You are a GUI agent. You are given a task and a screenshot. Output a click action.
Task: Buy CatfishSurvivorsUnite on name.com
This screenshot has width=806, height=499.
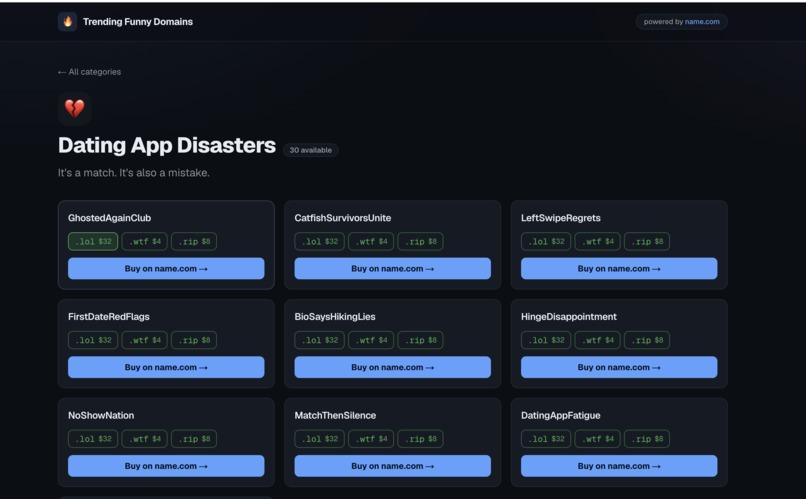[x=393, y=269]
